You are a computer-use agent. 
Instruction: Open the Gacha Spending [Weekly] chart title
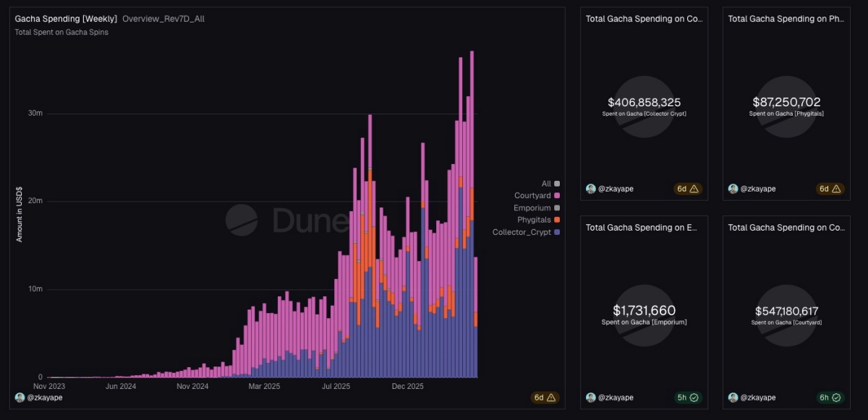tap(66, 19)
